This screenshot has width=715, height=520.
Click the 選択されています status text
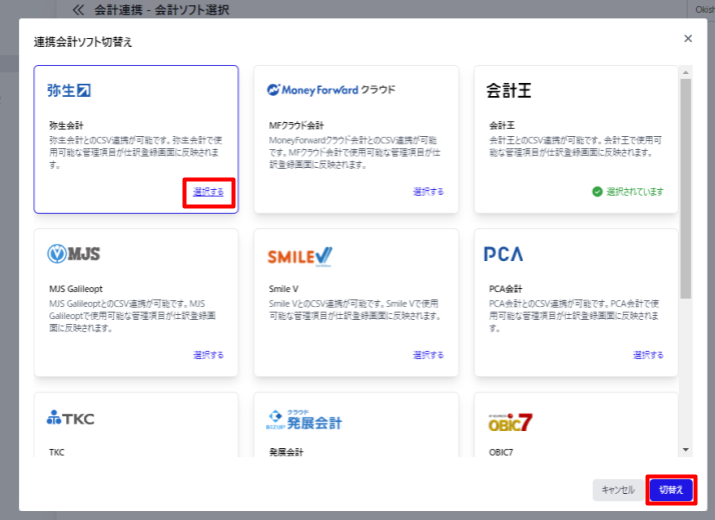point(635,192)
